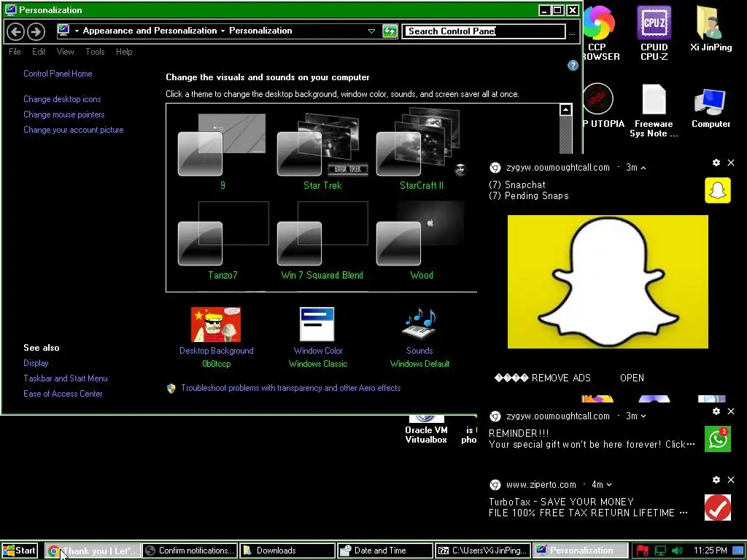Click the Back navigation arrow

[x=16, y=32]
